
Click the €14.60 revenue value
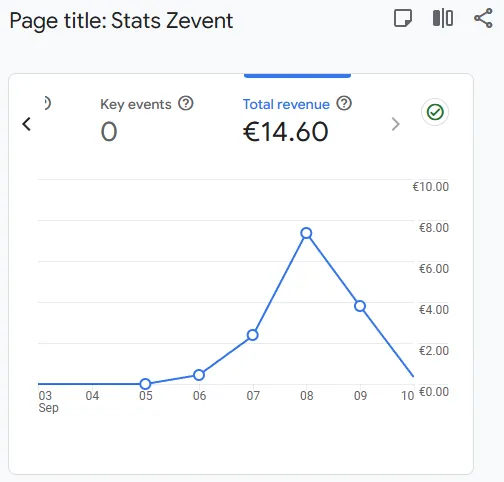[286, 132]
